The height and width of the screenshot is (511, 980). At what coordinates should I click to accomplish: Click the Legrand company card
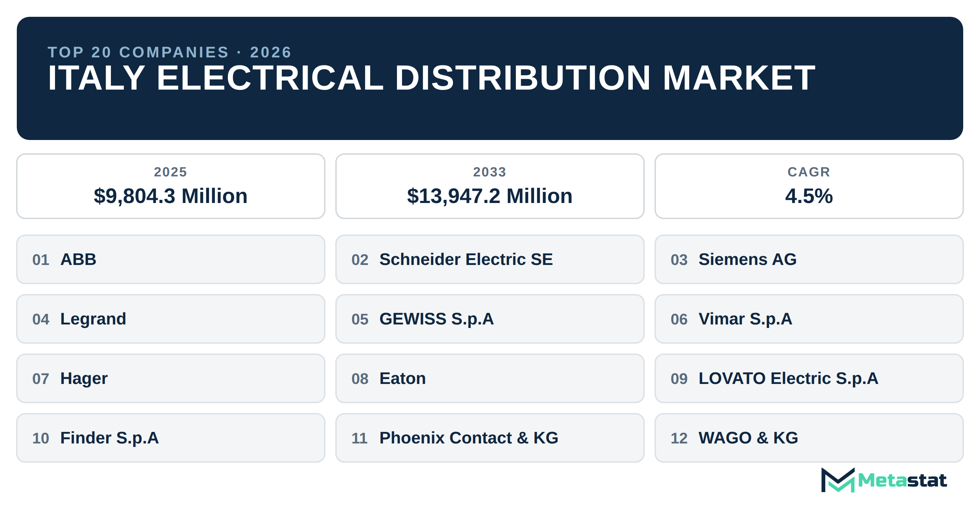[171, 319]
